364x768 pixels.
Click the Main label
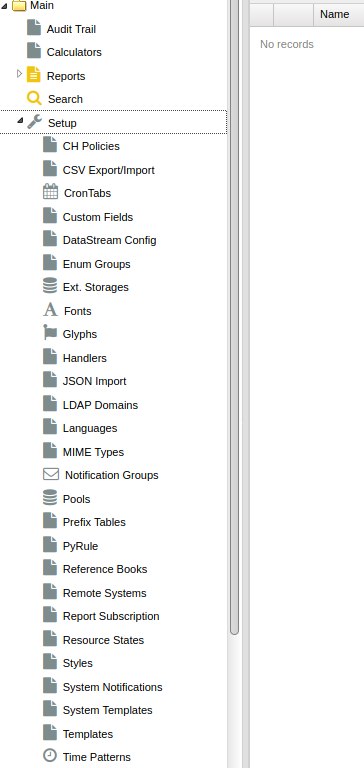tap(42, 5)
